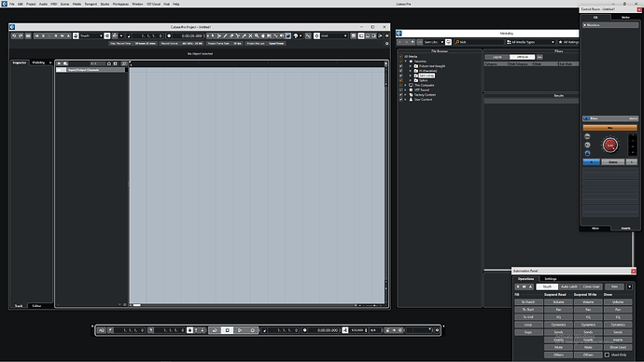Click the search magnifier icon in MediaBay

coord(457,42)
